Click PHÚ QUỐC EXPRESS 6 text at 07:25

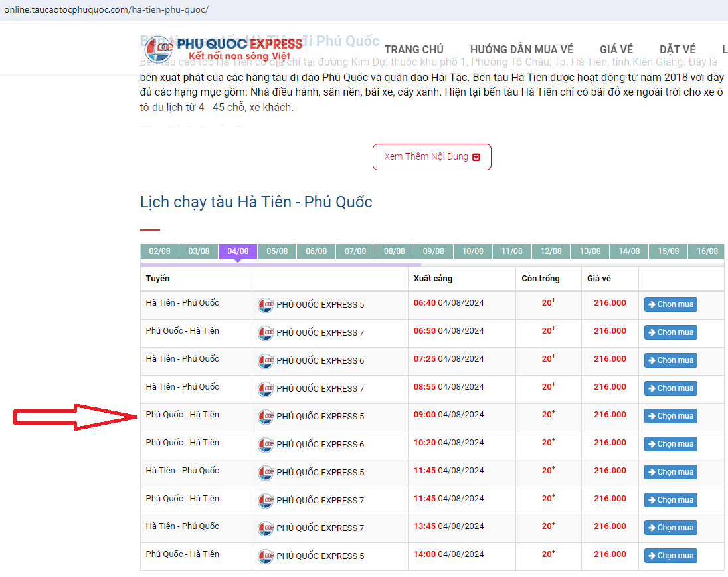point(320,360)
